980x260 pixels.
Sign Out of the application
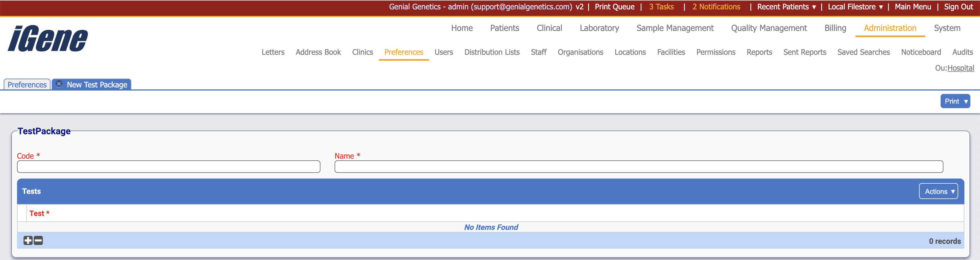(958, 7)
